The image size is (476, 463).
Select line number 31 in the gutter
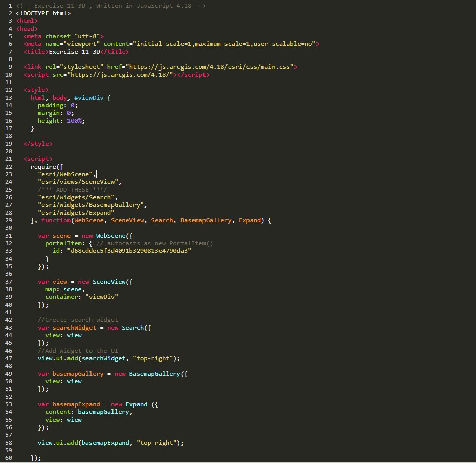point(8,236)
